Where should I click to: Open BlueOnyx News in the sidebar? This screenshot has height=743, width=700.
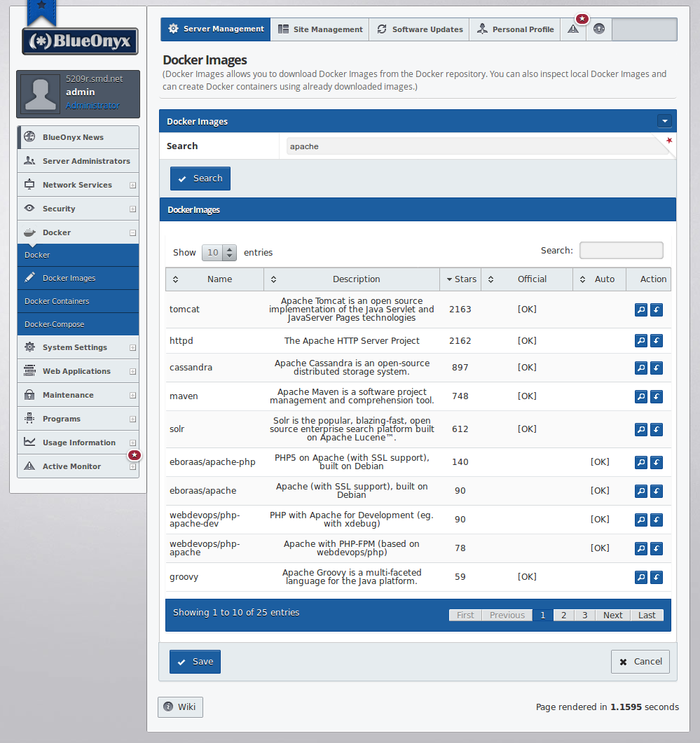(x=78, y=137)
